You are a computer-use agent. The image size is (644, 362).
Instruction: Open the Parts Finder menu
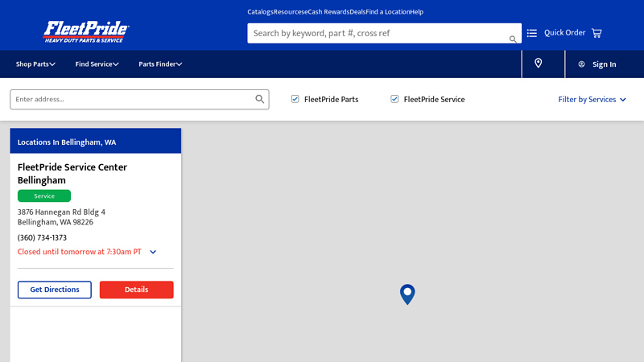[160, 64]
